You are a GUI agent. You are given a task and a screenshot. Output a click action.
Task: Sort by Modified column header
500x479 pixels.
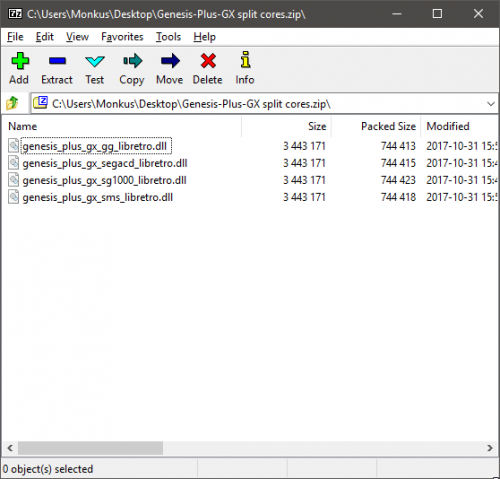pyautogui.click(x=459, y=126)
